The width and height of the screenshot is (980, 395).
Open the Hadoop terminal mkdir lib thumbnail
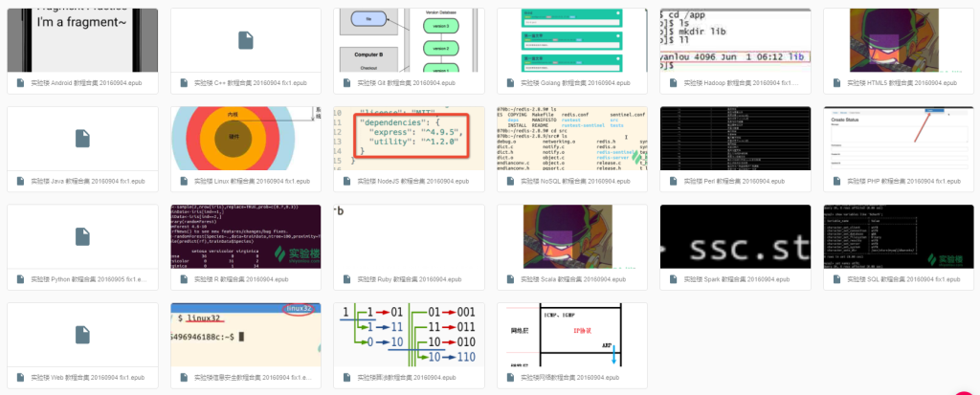(735, 40)
